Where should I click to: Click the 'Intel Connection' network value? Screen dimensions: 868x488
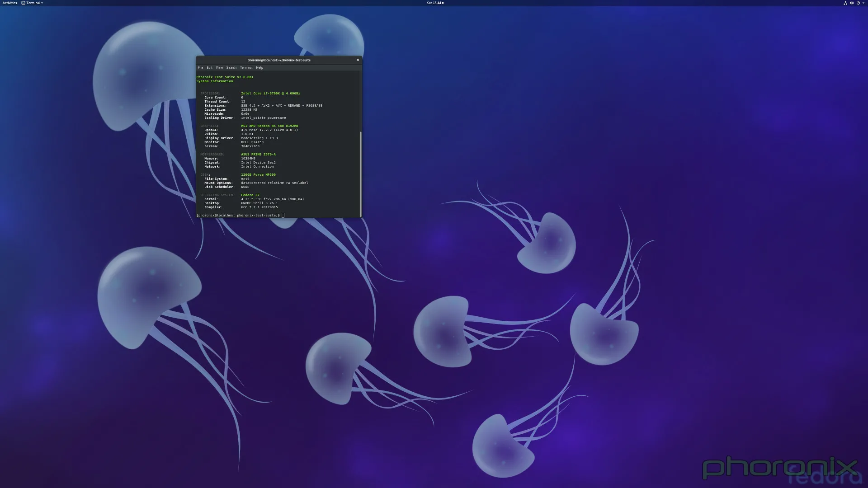pyautogui.click(x=257, y=167)
